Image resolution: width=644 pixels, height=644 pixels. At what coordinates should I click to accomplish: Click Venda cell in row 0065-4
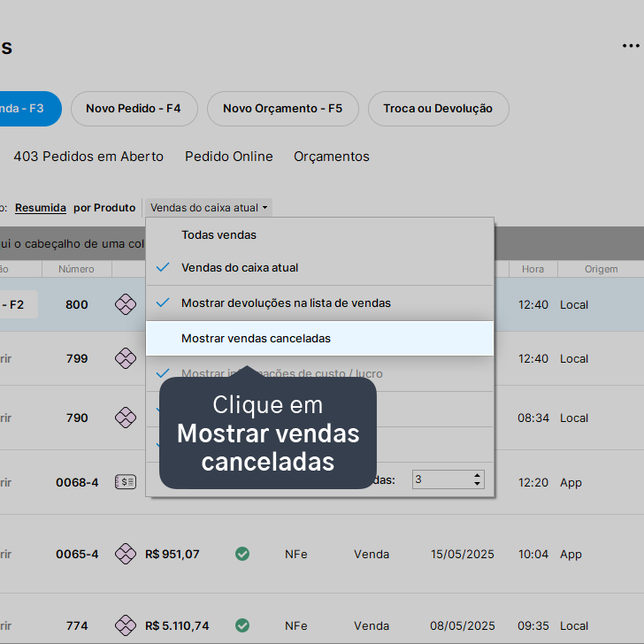(x=372, y=554)
